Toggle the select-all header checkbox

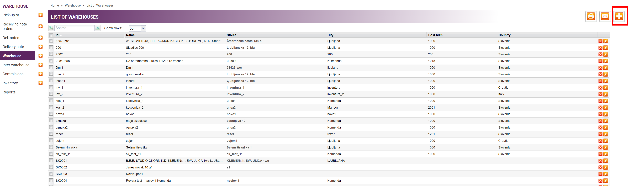pyautogui.click(x=51, y=35)
